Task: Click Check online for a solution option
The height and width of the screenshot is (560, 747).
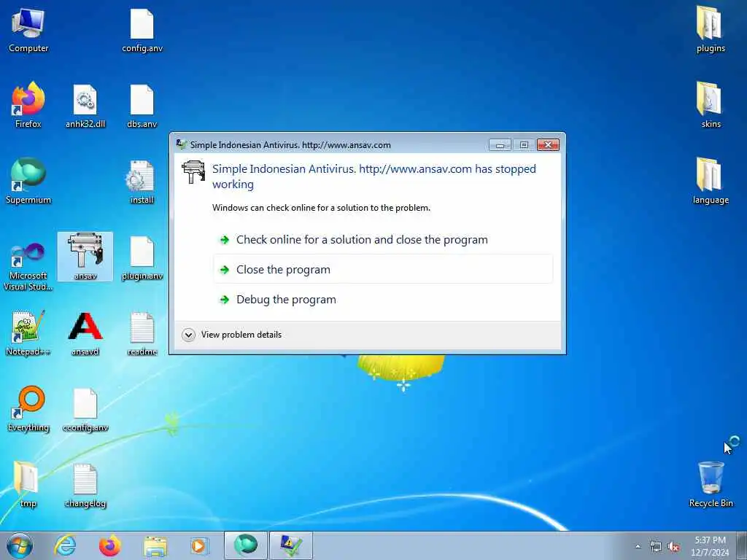Action: 383,239
